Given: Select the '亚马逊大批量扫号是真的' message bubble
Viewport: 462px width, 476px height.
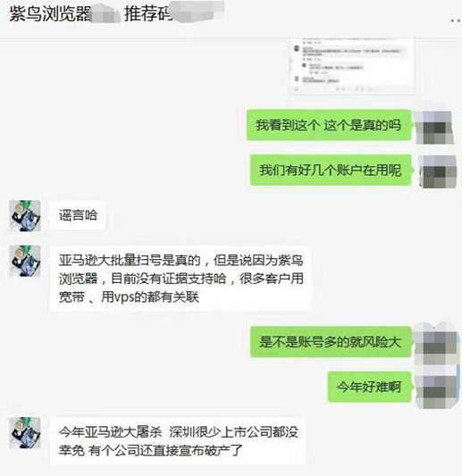Looking at the screenshot, I should click(x=181, y=279).
